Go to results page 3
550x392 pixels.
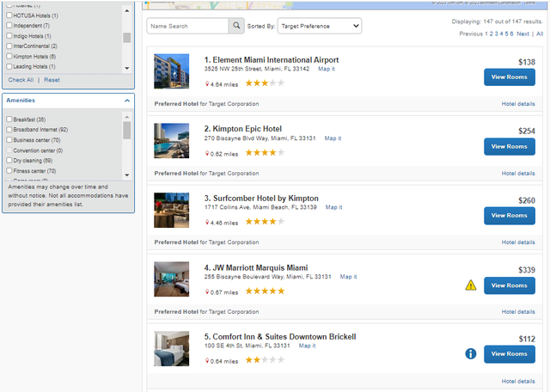497,34
